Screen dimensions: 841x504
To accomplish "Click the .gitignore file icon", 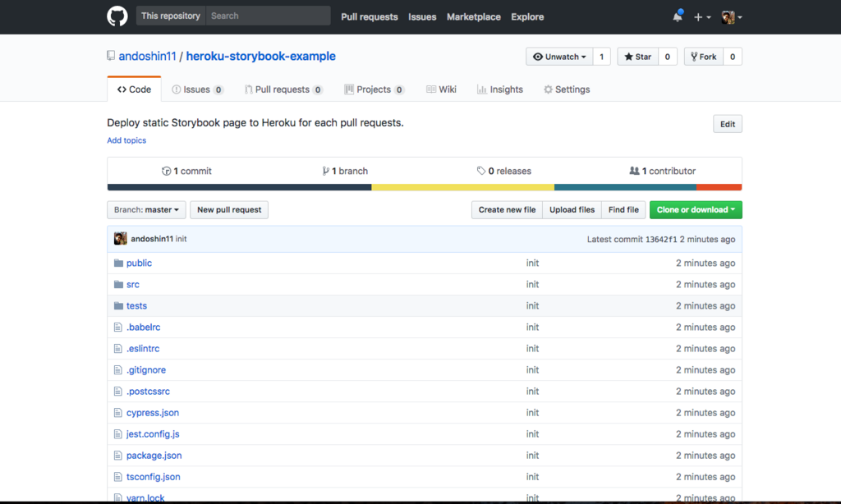I will coord(118,370).
